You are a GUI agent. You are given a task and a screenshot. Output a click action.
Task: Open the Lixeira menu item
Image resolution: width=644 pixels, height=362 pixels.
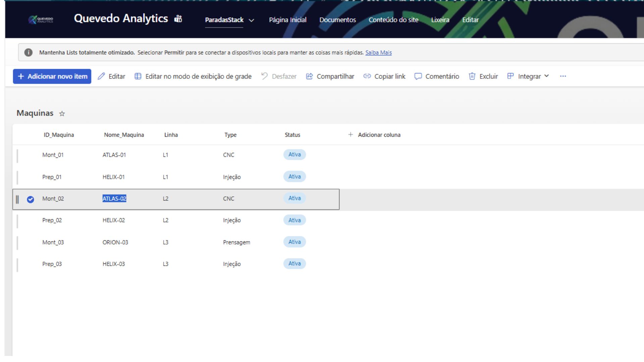click(x=440, y=20)
